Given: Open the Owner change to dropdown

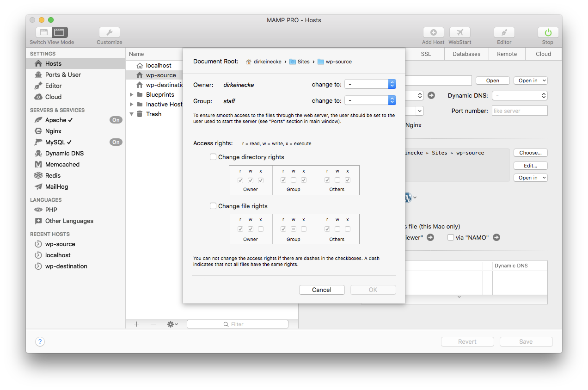Looking at the screenshot, I should tap(370, 84).
